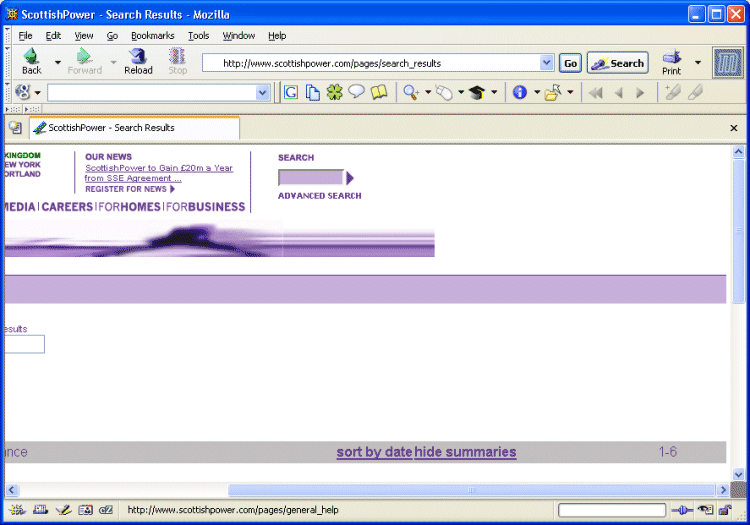Click the sort by date link
The width and height of the screenshot is (750, 525).
(x=374, y=452)
